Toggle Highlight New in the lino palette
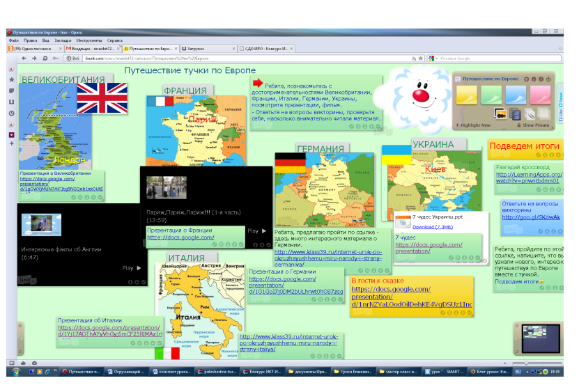The image size is (579, 392). coord(473,125)
